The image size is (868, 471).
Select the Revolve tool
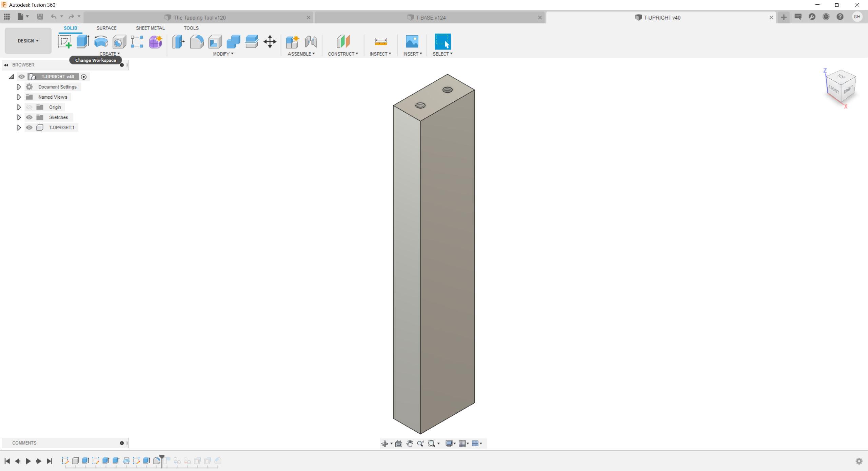point(101,41)
